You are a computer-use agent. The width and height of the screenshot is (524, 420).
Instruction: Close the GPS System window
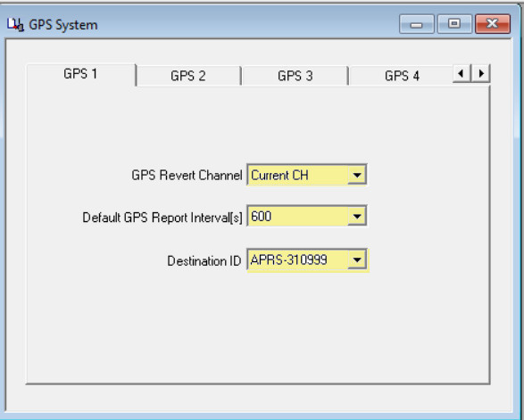pyautogui.click(x=493, y=24)
